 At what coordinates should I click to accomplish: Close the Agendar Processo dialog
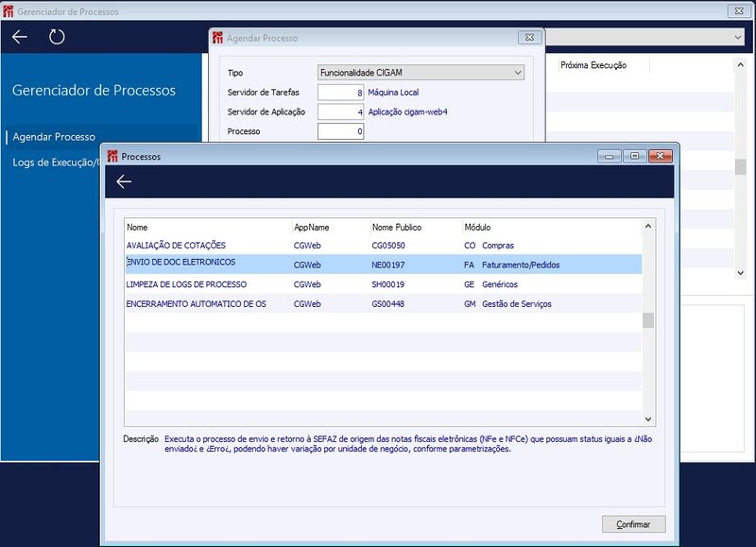point(529,37)
